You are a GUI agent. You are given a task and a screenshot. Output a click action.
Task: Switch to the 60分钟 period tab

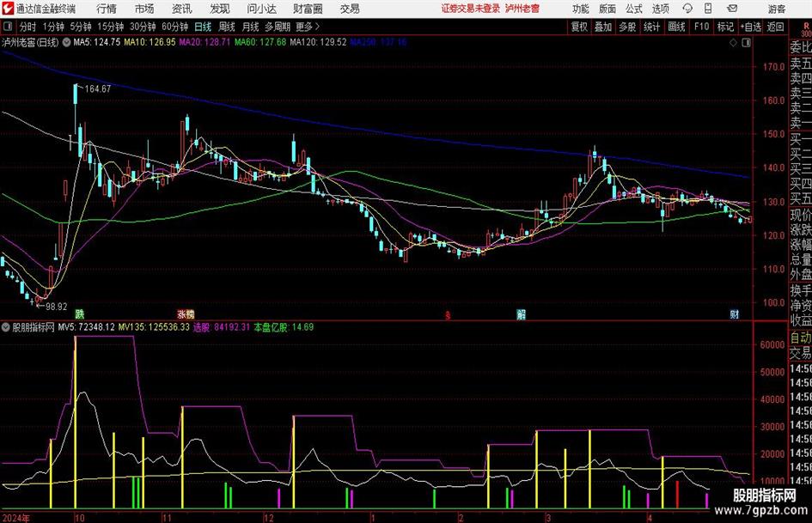coord(174,27)
